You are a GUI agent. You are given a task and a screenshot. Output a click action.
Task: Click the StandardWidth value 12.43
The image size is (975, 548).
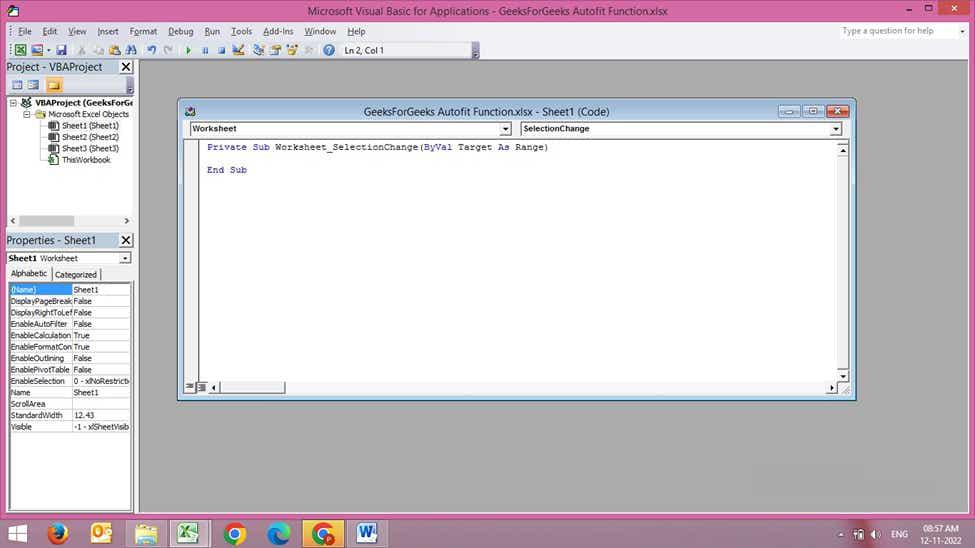pyautogui.click(x=101, y=416)
